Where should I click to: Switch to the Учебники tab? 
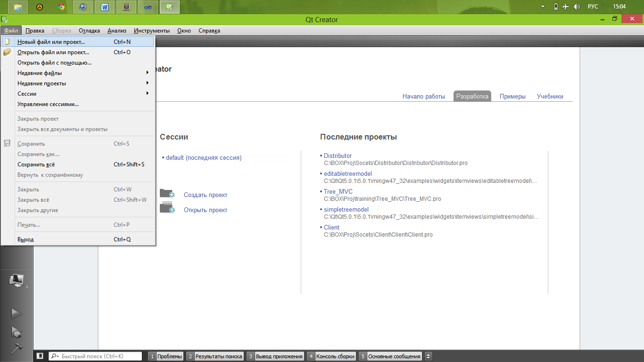(x=550, y=96)
